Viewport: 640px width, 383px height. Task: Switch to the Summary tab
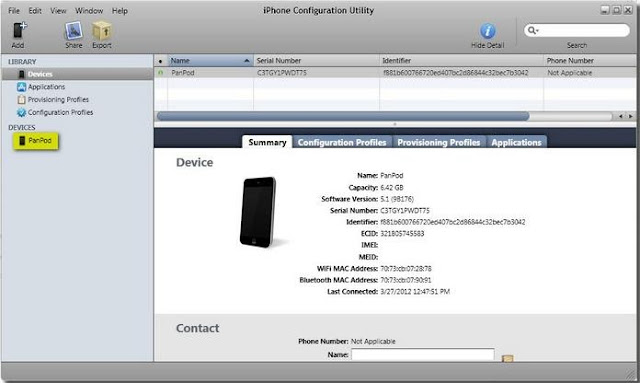click(x=267, y=142)
